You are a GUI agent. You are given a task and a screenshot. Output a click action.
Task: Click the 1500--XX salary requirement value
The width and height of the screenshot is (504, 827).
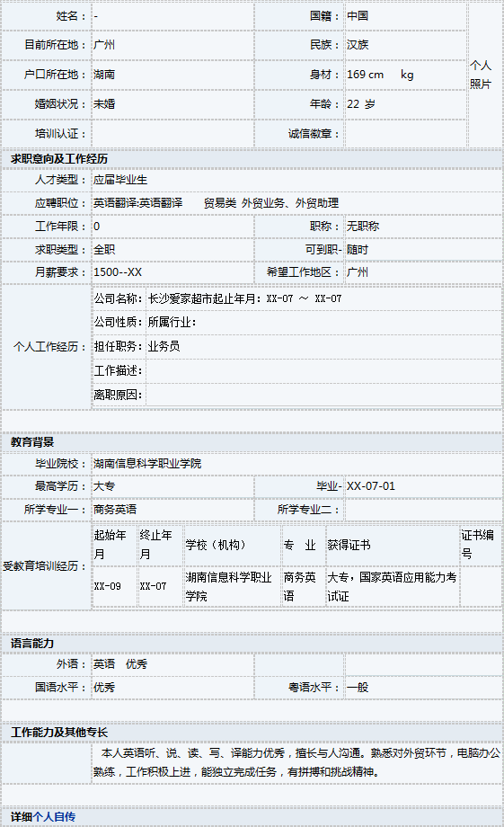[x=118, y=272]
